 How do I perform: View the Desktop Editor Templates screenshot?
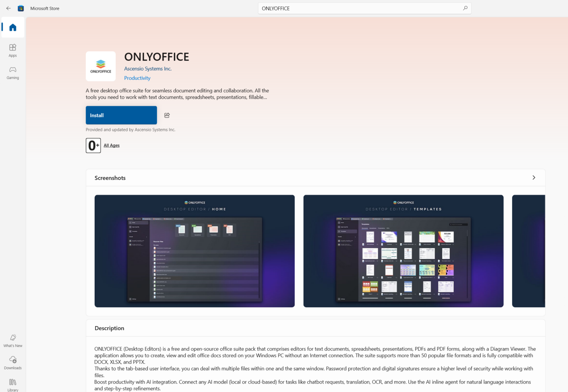click(x=403, y=251)
